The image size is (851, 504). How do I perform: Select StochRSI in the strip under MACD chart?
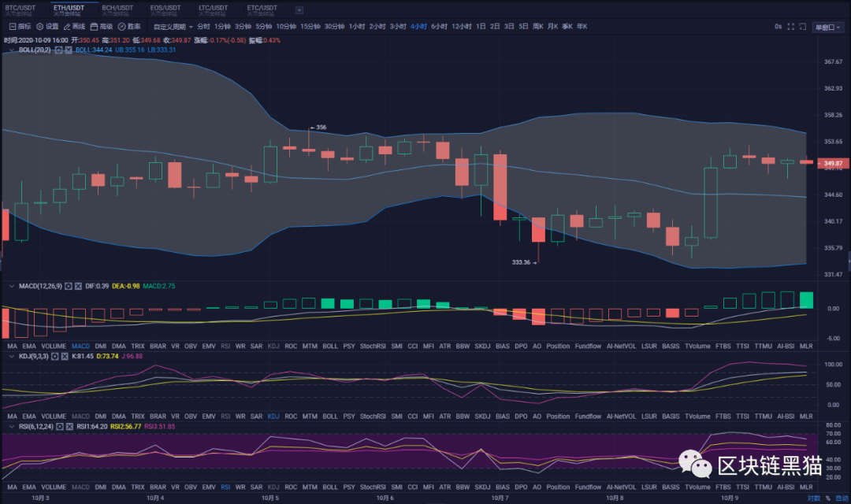click(x=373, y=346)
